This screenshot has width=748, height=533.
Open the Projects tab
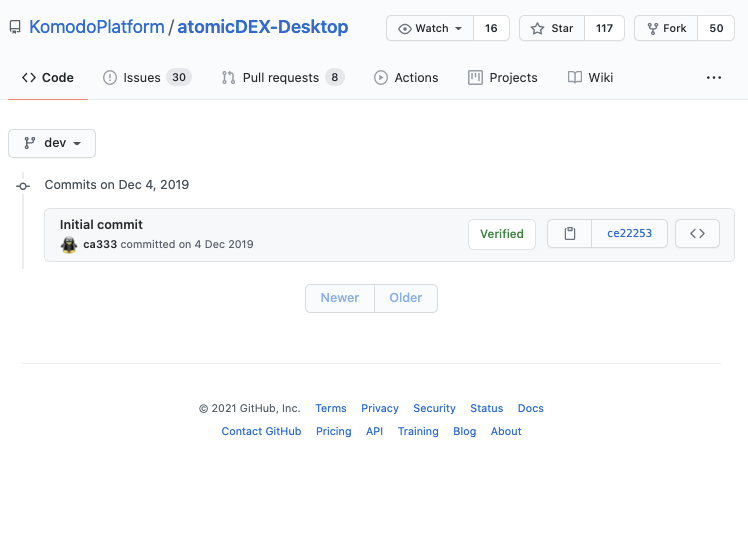pos(503,77)
